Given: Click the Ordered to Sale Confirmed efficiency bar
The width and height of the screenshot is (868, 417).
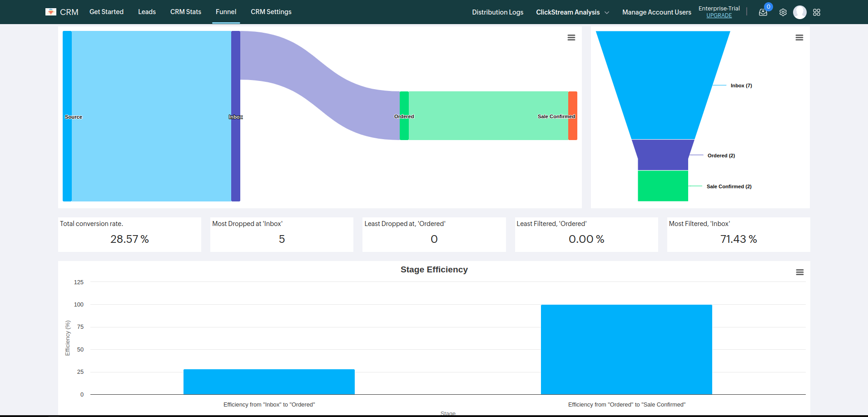Looking at the screenshot, I should point(626,349).
